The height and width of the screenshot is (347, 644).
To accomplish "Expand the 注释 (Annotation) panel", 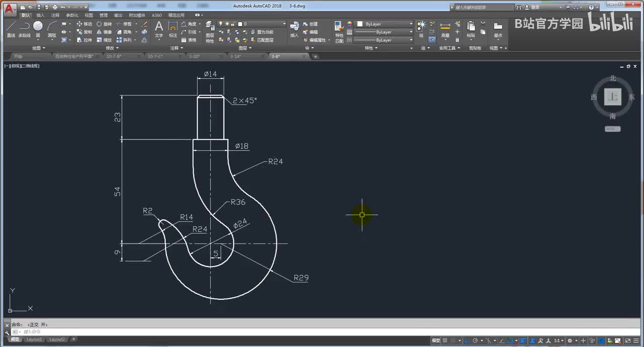I will [176, 48].
